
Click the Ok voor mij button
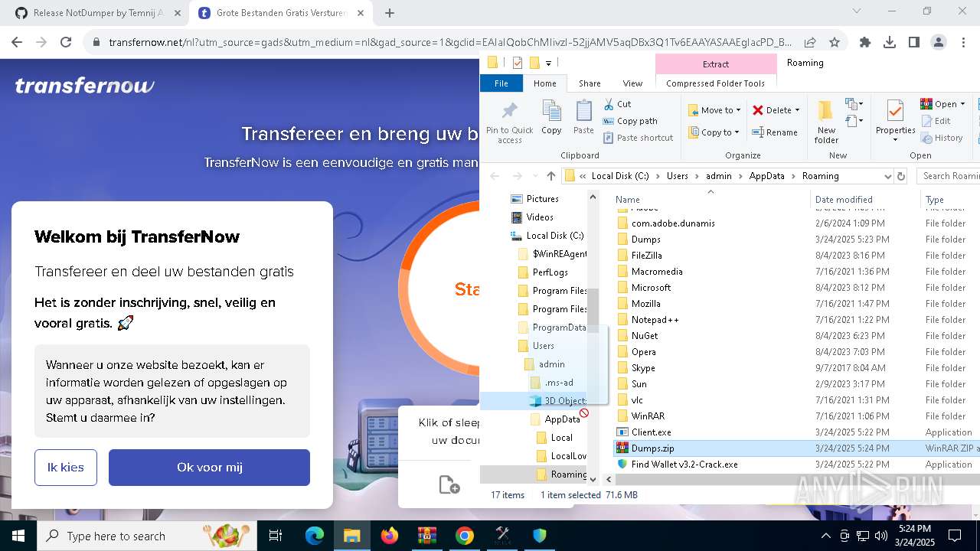209,468
